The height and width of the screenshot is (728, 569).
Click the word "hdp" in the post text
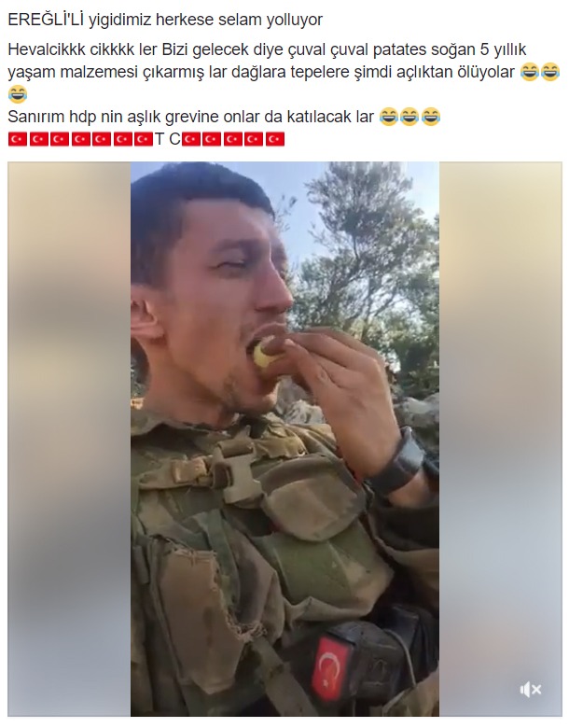click(x=82, y=117)
